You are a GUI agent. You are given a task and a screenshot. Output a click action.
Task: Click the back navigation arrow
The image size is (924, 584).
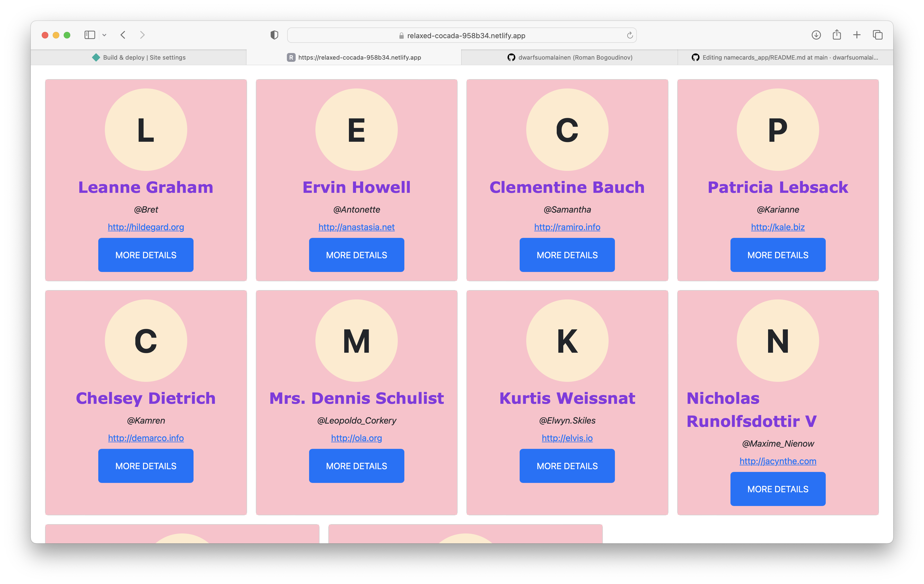pos(123,35)
